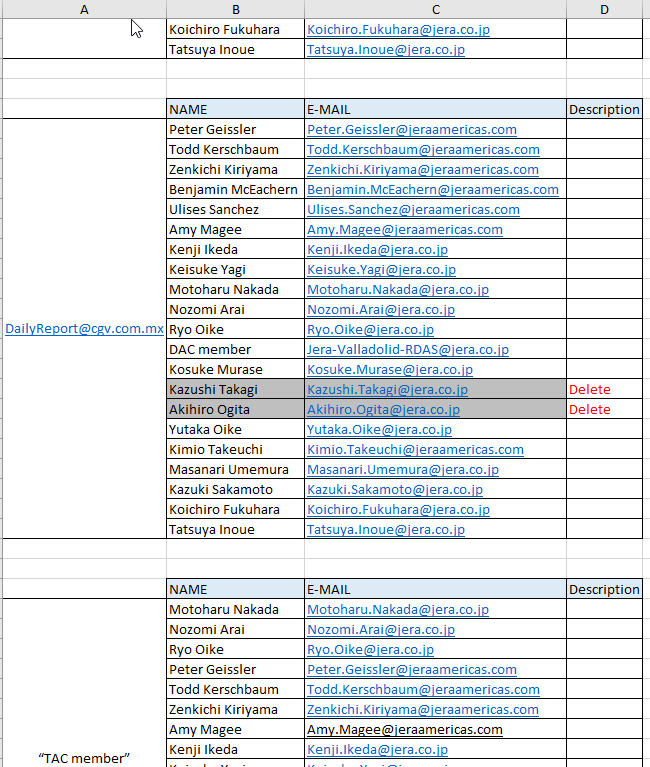Select Amy Magee name cell in TAC member table
650x767 pixels.
click(x=235, y=729)
